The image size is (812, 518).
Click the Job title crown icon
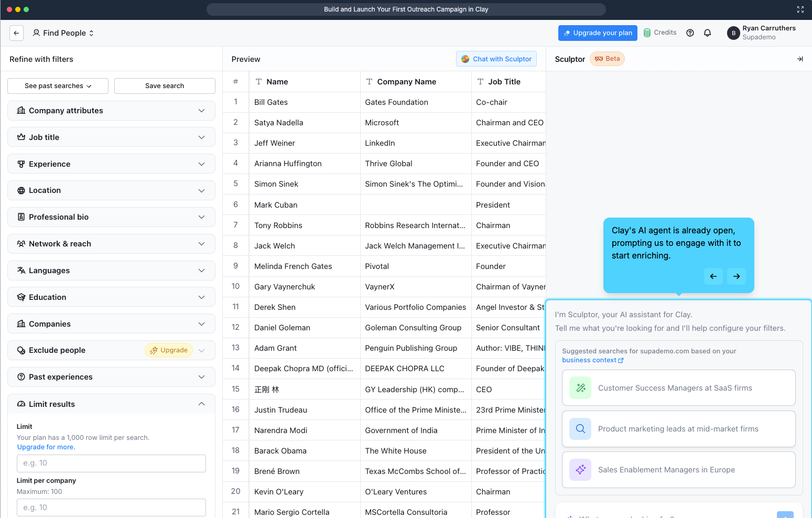pos(21,137)
